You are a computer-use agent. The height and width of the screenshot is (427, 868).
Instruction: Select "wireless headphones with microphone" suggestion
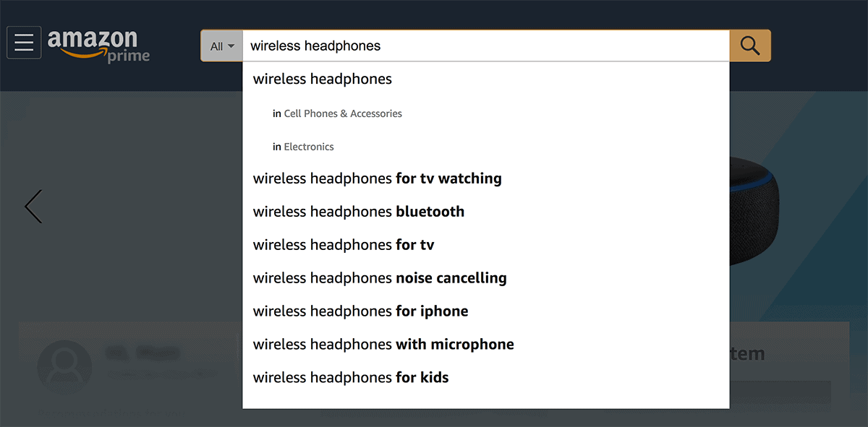click(383, 345)
